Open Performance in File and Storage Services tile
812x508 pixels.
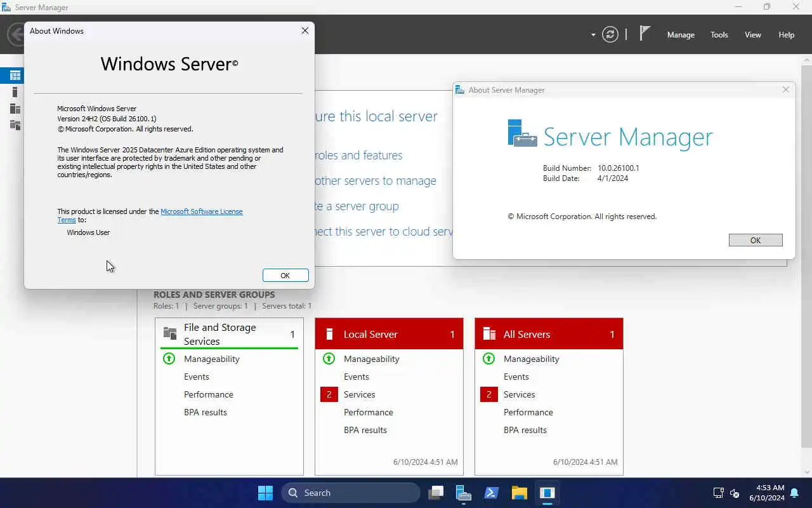pos(209,394)
